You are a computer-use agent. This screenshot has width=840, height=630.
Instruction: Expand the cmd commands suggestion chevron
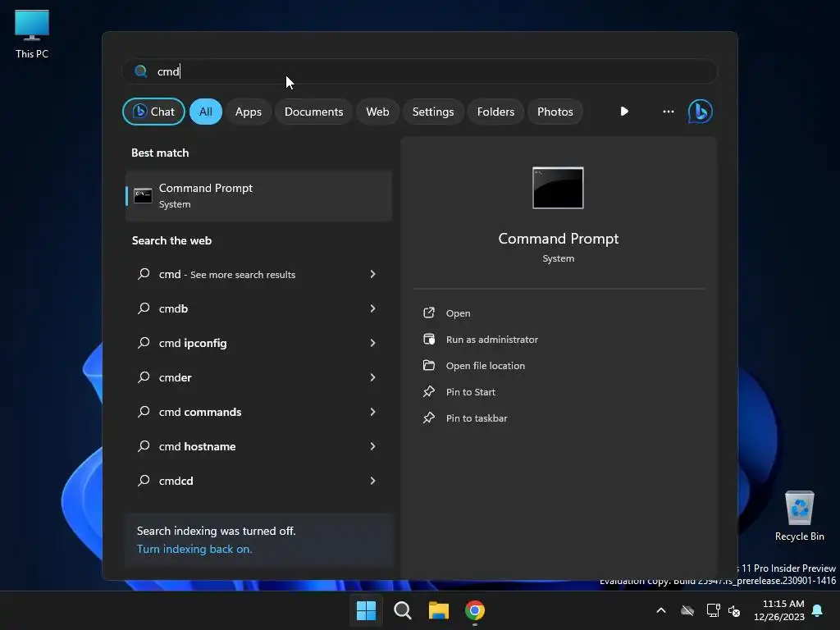(373, 412)
